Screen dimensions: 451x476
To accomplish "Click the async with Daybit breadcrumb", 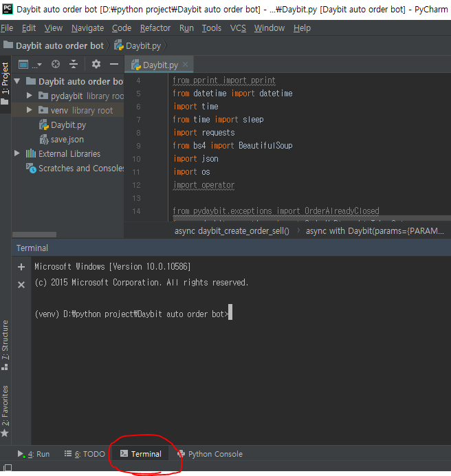I will 375,231.
